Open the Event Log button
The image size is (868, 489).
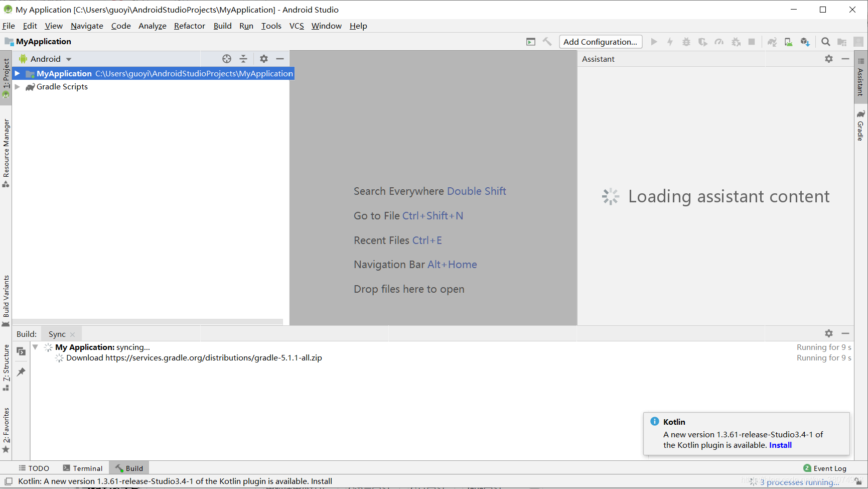click(x=825, y=468)
